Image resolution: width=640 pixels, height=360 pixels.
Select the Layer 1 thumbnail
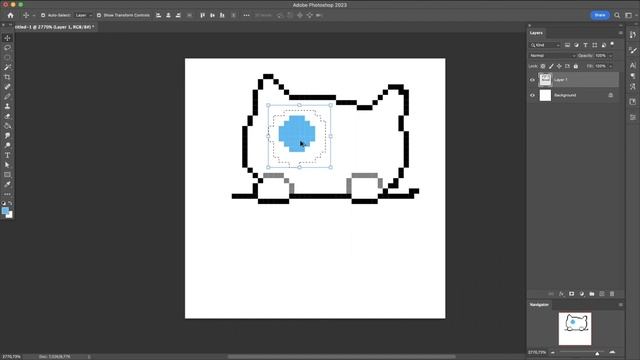coord(545,80)
